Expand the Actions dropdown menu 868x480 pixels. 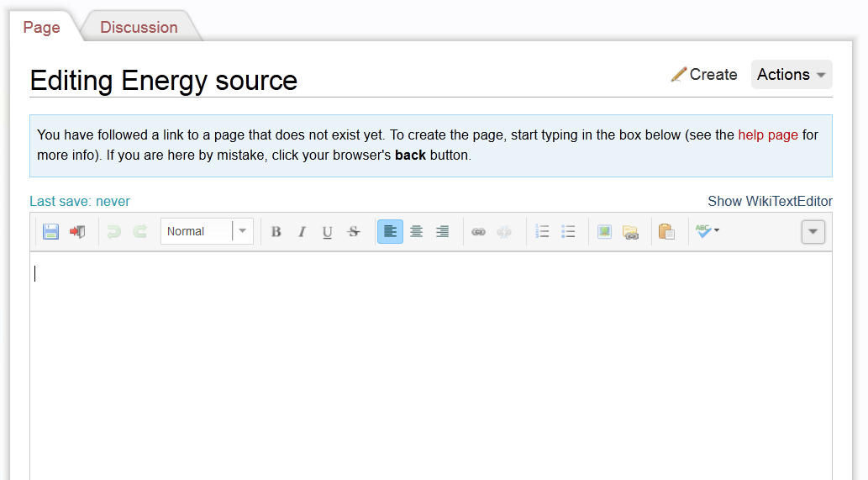791,74
